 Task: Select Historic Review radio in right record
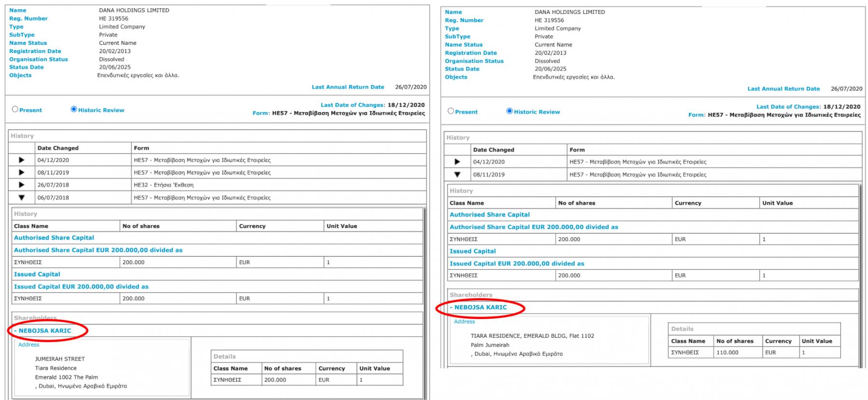[509, 111]
